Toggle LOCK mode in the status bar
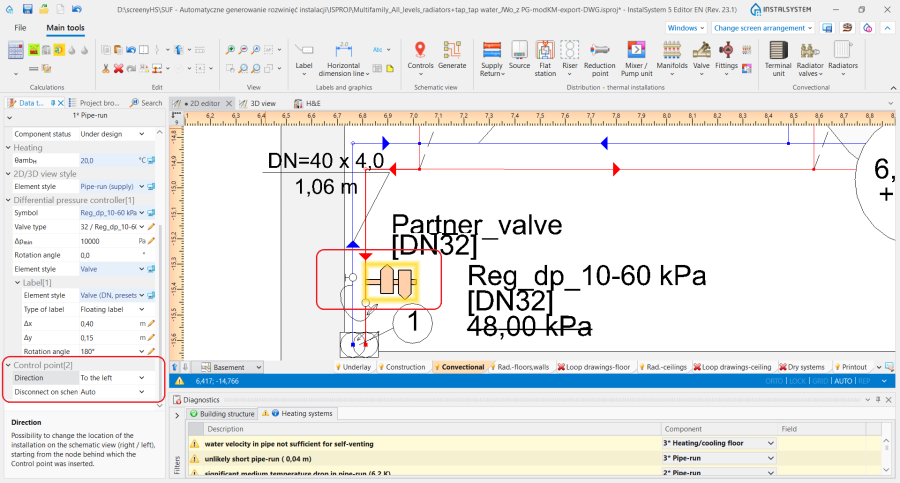900x483 pixels. coord(797,381)
